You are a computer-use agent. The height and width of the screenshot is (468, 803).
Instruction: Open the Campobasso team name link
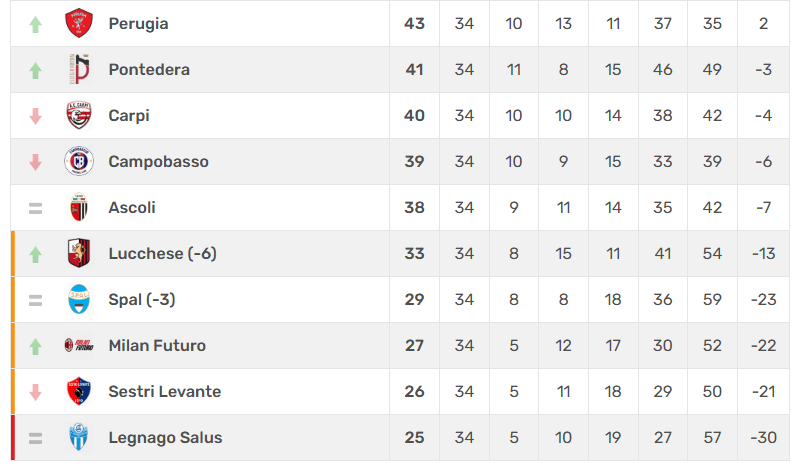pos(158,161)
